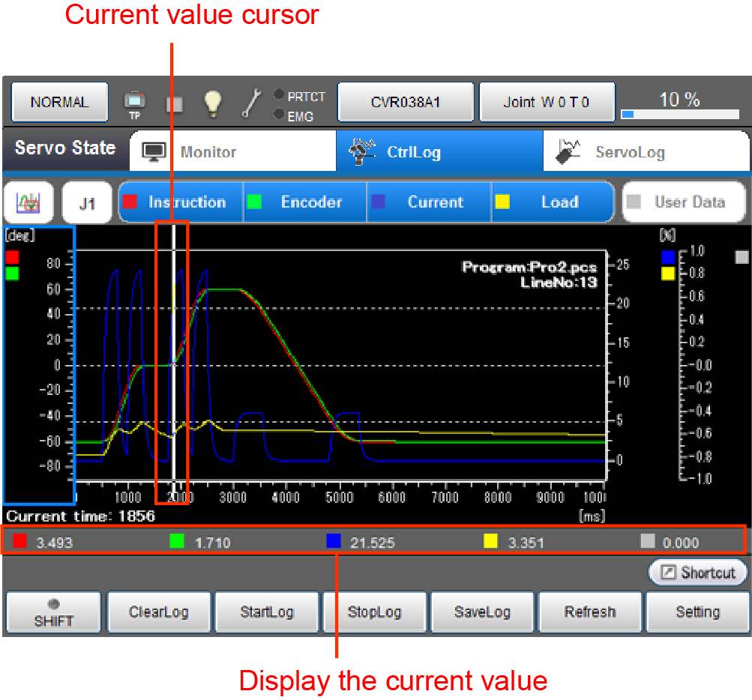Click the teach pendant TP icon
The width and height of the screenshot is (752, 700).
pyautogui.click(x=135, y=103)
